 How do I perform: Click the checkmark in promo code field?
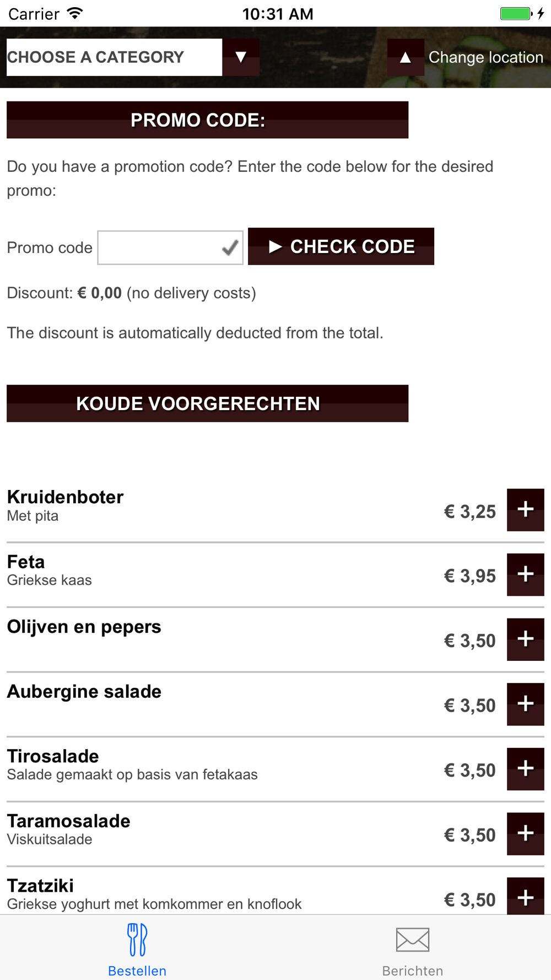(x=230, y=248)
